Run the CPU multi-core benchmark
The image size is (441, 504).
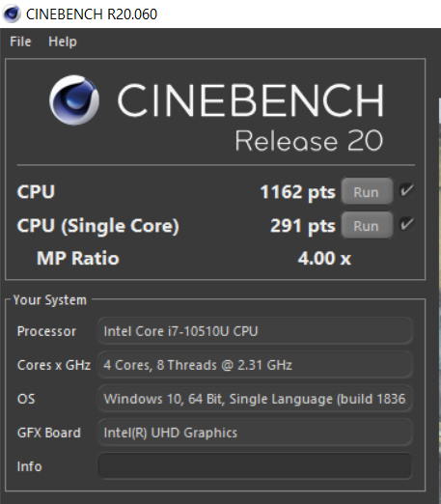click(367, 192)
